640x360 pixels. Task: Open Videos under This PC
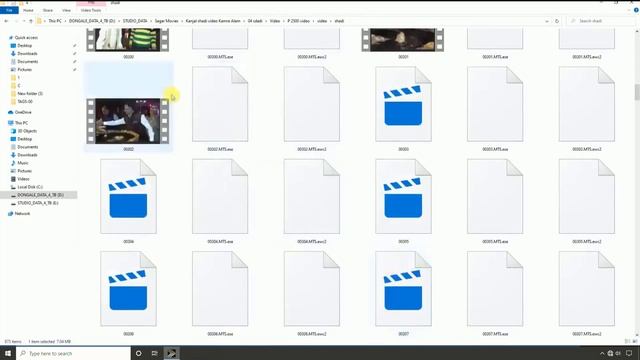[23, 179]
